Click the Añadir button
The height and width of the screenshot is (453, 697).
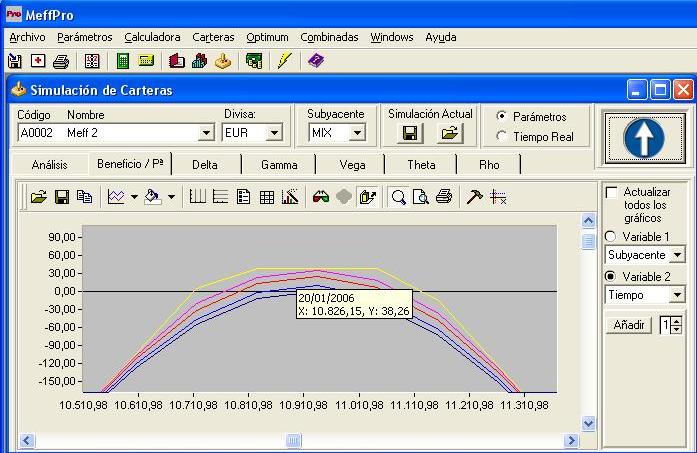[629, 325]
